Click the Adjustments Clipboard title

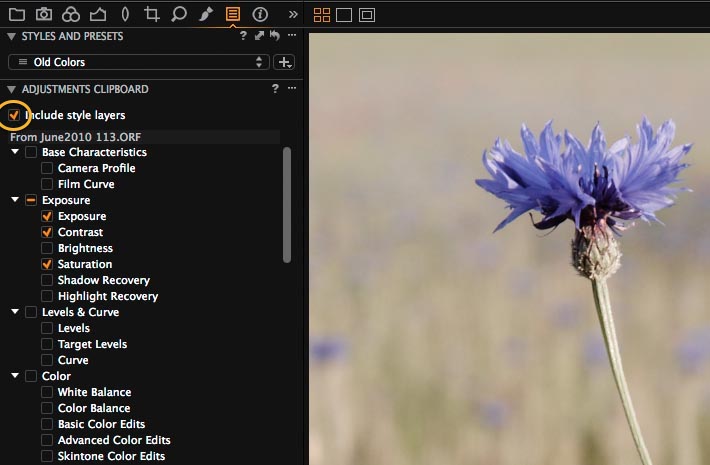tap(85, 89)
